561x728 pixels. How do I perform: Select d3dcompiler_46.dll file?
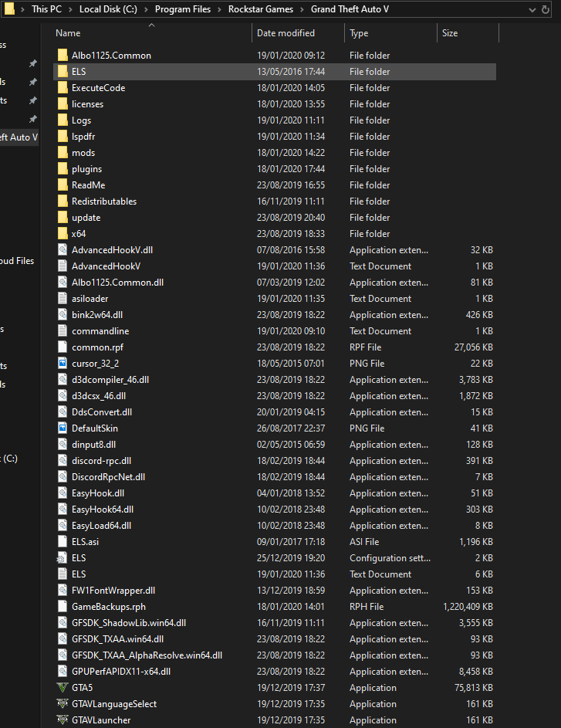tap(110, 380)
